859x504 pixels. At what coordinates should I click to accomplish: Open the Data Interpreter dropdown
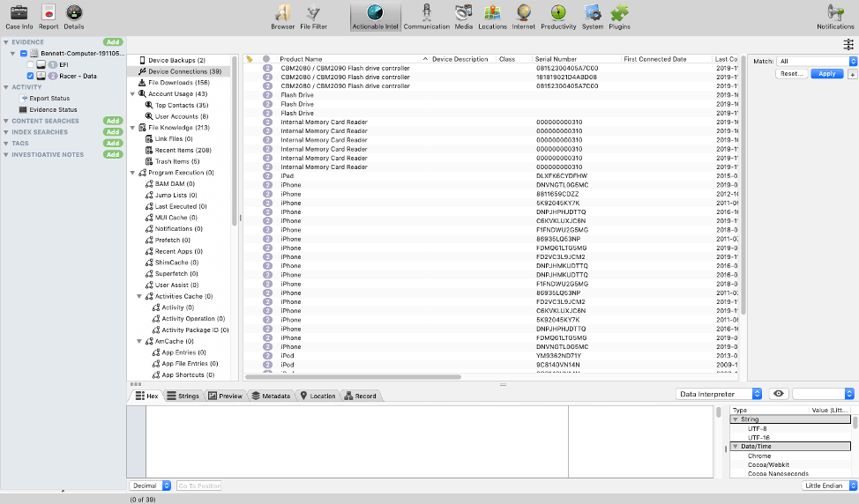(x=718, y=394)
